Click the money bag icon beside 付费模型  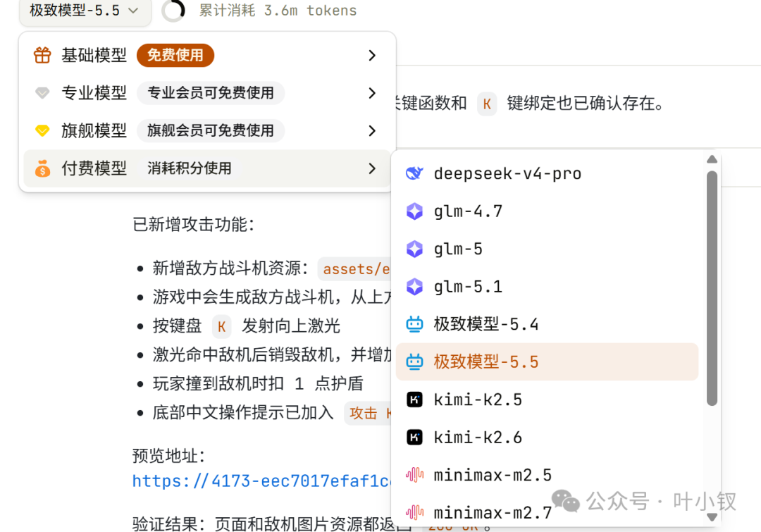coord(42,168)
